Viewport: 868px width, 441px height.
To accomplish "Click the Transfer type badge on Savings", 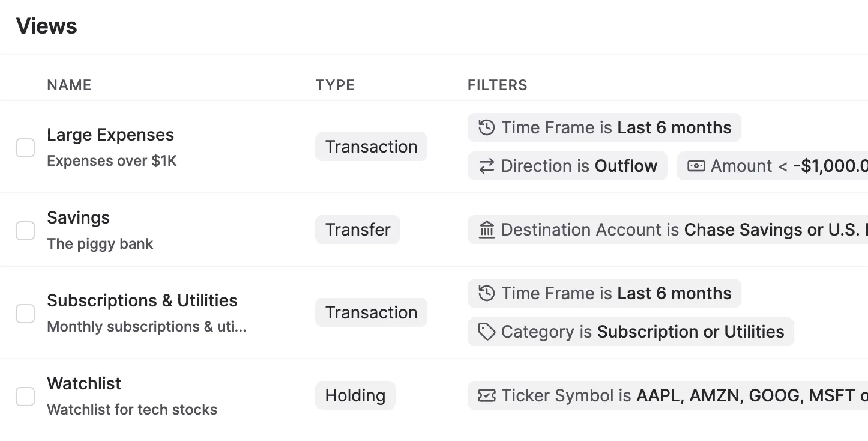I will (x=357, y=230).
